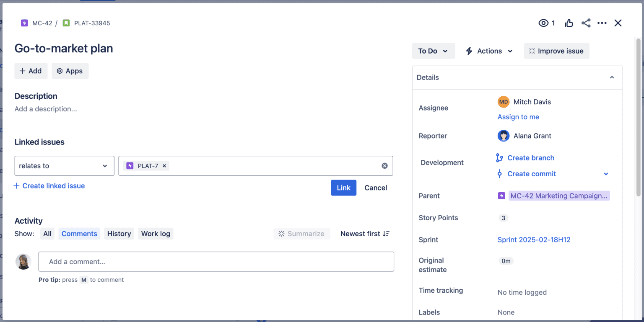Click the thumbs-up vote icon
The width and height of the screenshot is (644, 322).
point(569,23)
